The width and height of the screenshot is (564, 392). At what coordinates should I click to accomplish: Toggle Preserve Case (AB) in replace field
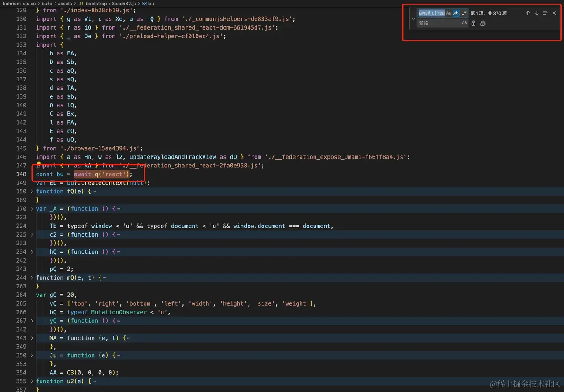pyautogui.click(x=464, y=23)
